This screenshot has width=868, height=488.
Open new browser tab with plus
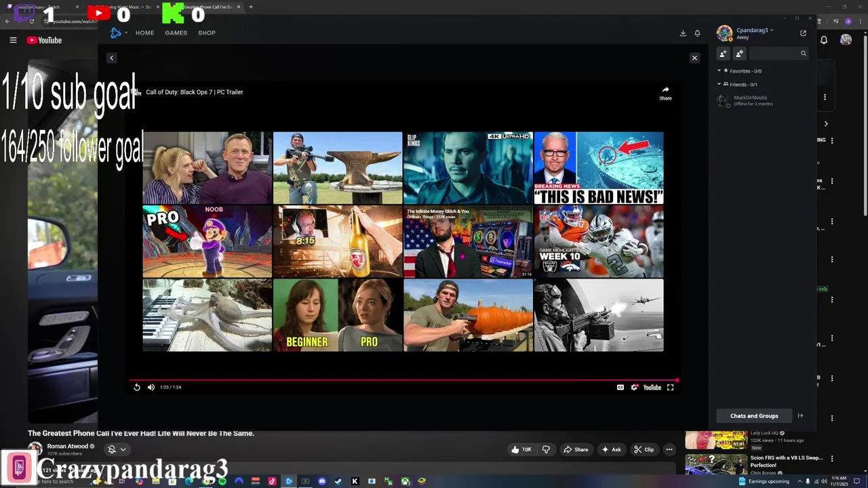pos(251,7)
